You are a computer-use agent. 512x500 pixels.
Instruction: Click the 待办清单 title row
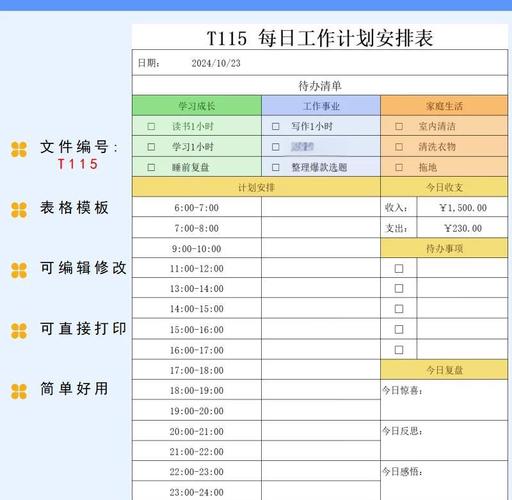[x=320, y=86]
